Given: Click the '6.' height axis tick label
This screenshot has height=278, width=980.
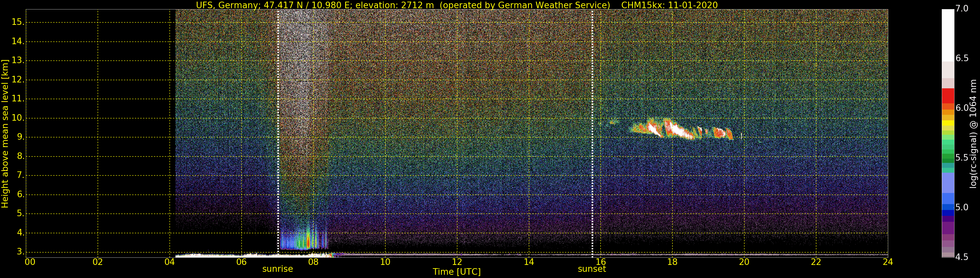Looking at the screenshot, I should 20,195.
